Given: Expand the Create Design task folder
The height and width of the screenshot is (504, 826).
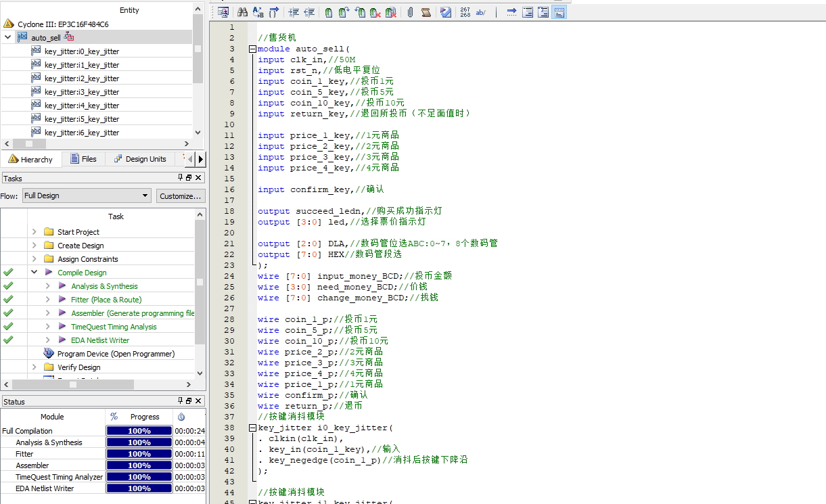Looking at the screenshot, I should click(x=35, y=246).
